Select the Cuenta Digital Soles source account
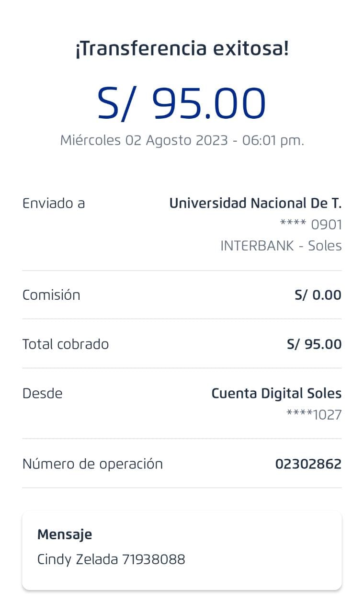 pyautogui.click(x=276, y=394)
